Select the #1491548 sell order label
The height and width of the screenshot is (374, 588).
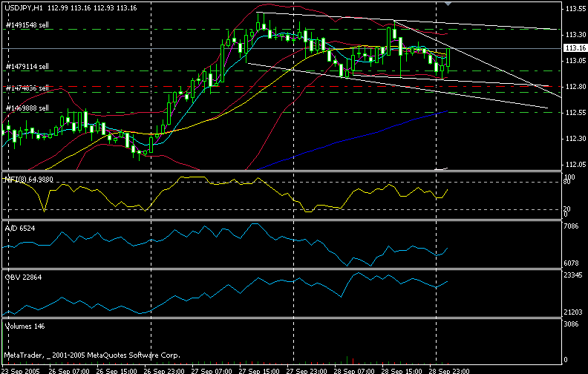click(x=27, y=25)
